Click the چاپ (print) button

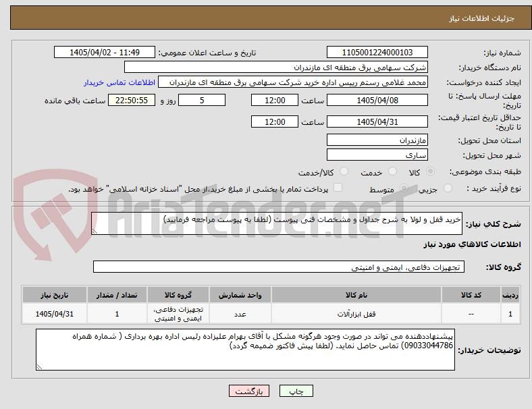point(296,391)
